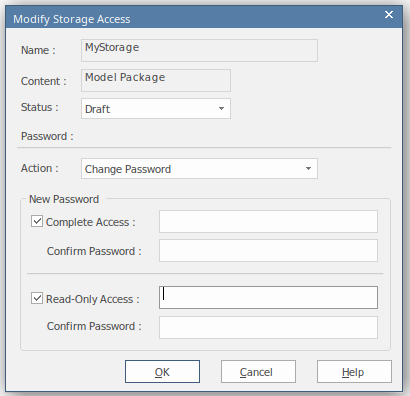Click the Status dropdown arrow
Viewport: 410px width, 396px height.
coord(221,108)
